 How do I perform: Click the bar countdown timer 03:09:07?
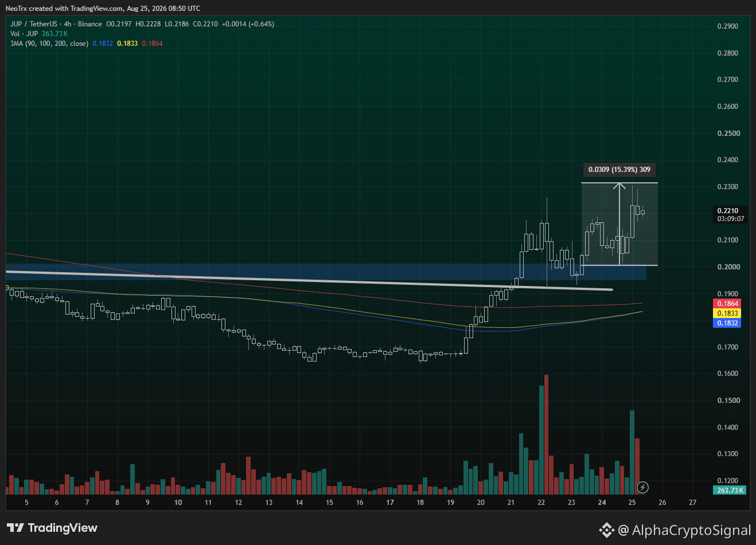730,219
